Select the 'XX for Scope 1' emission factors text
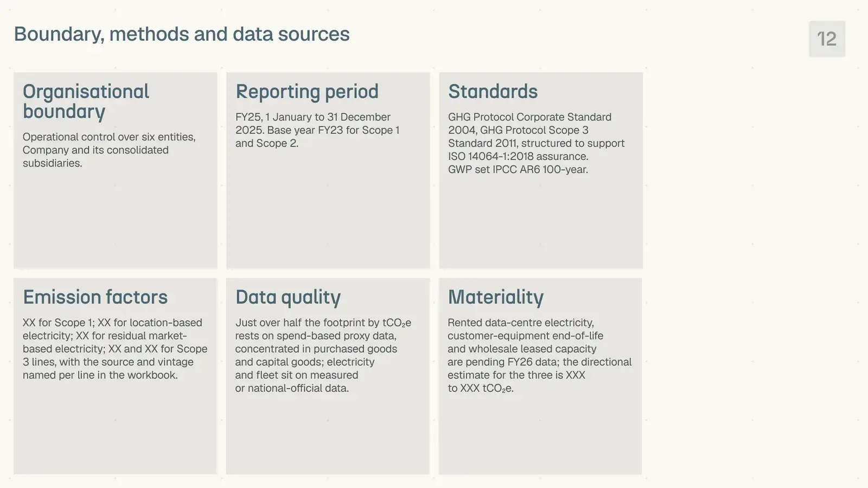 point(115,349)
